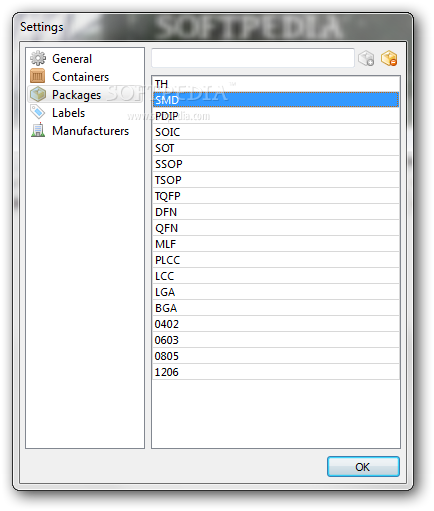
Task: Choose the MLF package row
Action: [x=276, y=244]
